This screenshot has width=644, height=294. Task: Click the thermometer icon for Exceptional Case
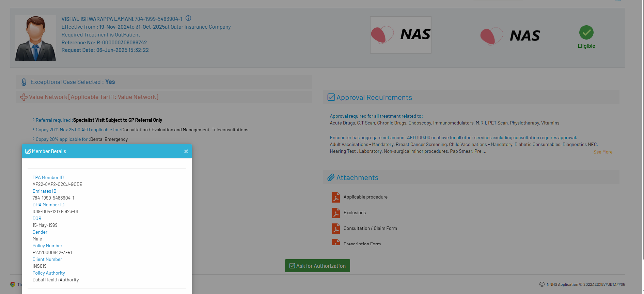point(24,82)
